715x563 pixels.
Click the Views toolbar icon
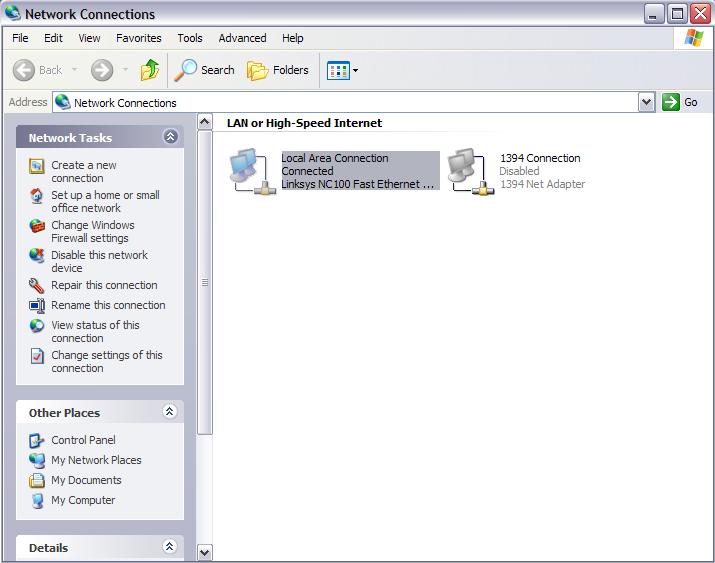click(x=338, y=70)
